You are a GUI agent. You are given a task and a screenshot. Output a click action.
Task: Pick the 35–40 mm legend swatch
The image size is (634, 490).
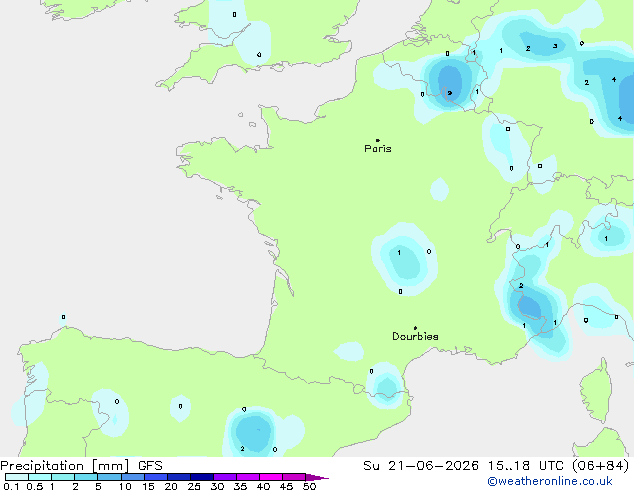[x=248, y=477]
